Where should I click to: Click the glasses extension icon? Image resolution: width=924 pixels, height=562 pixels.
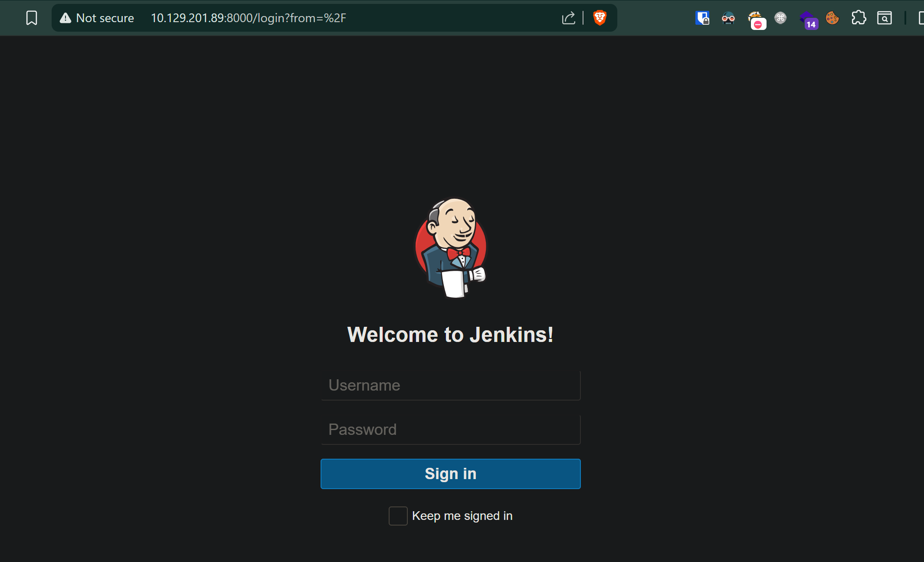[728, 18]
